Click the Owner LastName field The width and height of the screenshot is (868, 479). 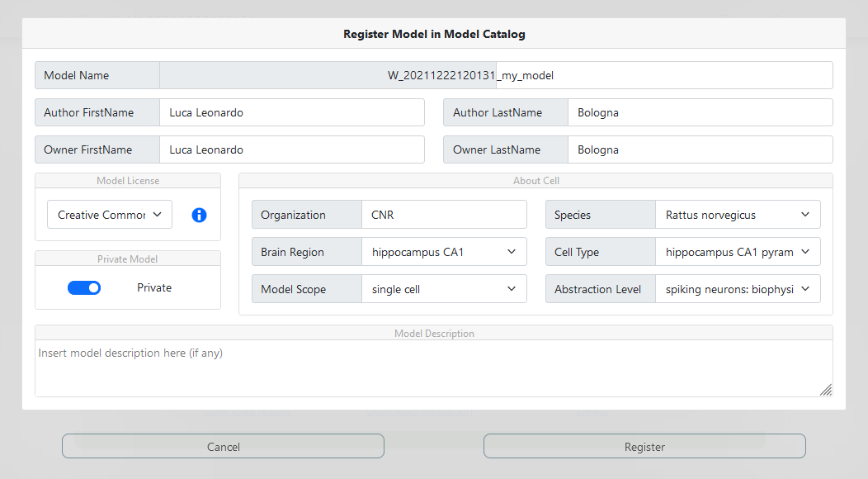tap(701, 149)
